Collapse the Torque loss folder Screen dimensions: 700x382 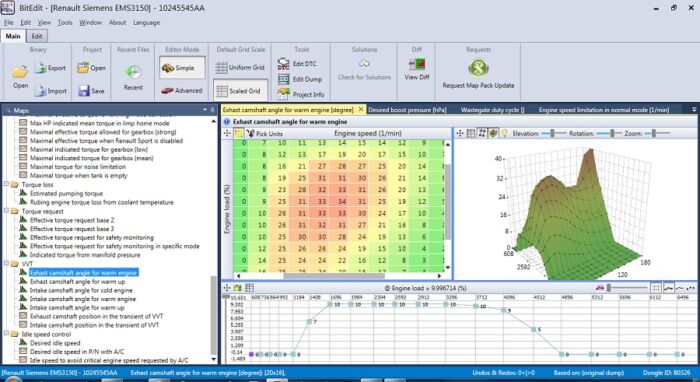click(7, 184)
